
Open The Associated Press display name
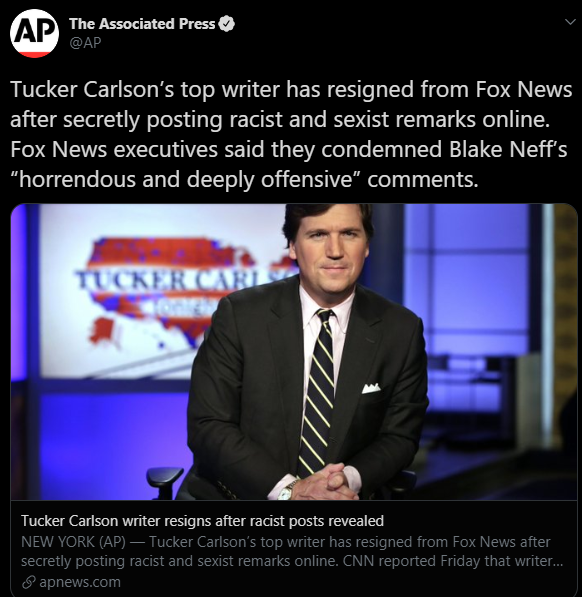click(x=142, y=24)
